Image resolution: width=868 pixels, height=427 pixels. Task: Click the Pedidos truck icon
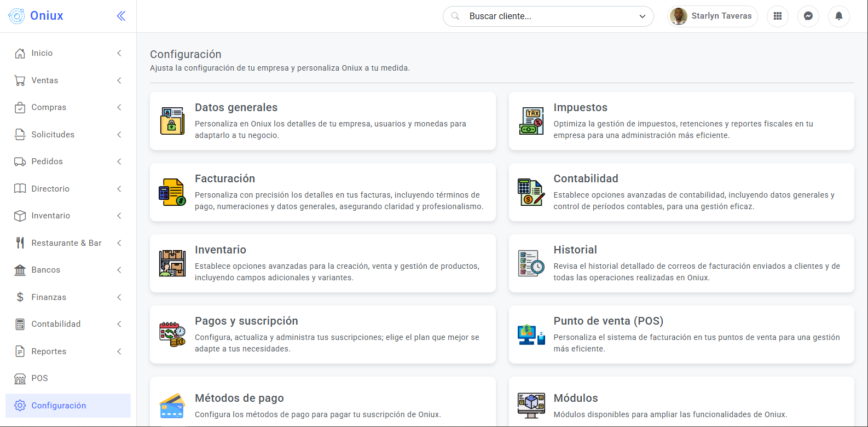pyautogui.click(x=20, y=161)
